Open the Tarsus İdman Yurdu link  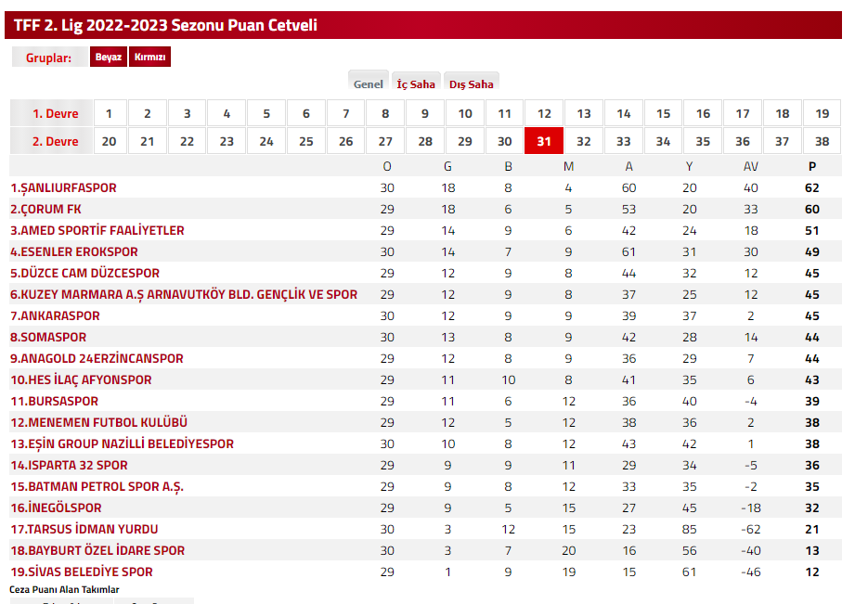tap(84, 529)
